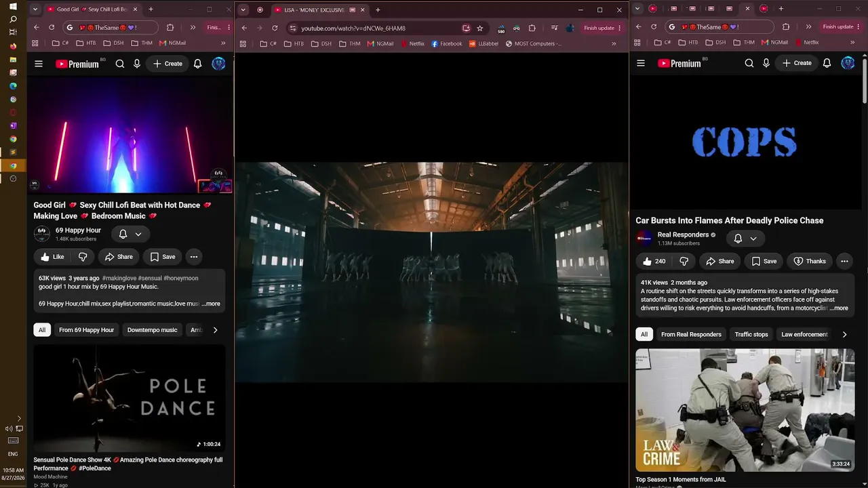Filter by Downtempo music chip

[x=152, y=330]
